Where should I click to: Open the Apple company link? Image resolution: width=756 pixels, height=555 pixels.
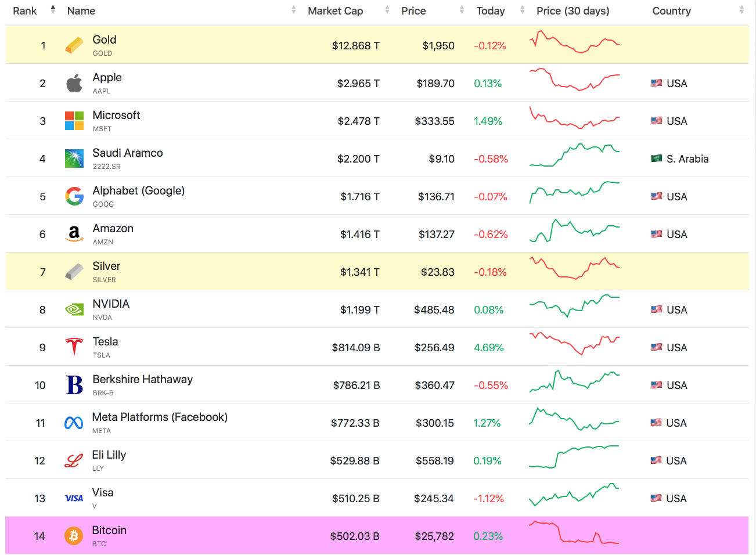point(107,77)
